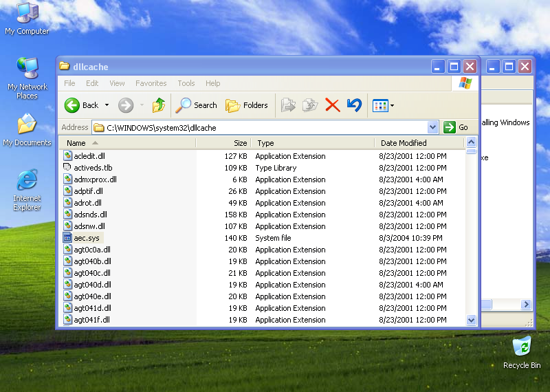Open the Help menu
550x392 pixels.
pyautogui.click(x=212, y=83)
